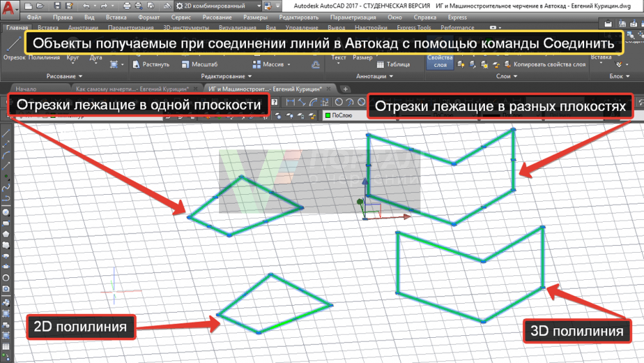Open the Справка menu
This screenshot has height=363, width=644.
click(x=424, y=17)
